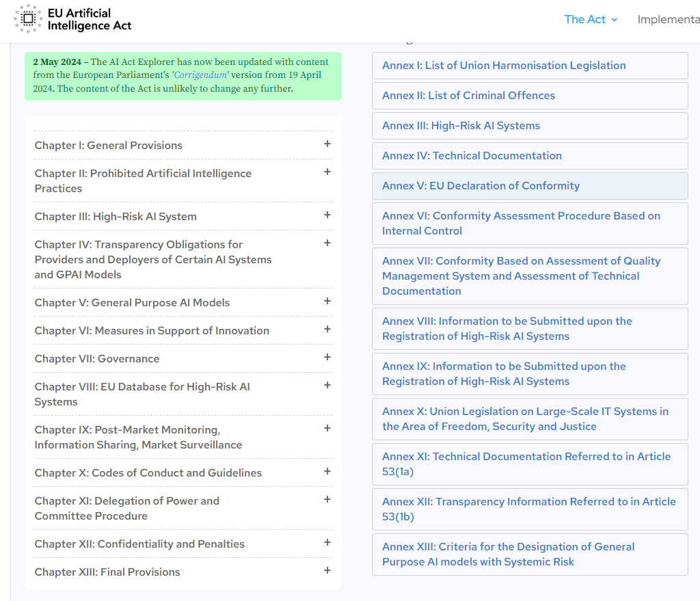Open the Corrigendum link in the notice
Viewport: 700px width, 601px height.
pyautogui.click(x=202, y=75)
